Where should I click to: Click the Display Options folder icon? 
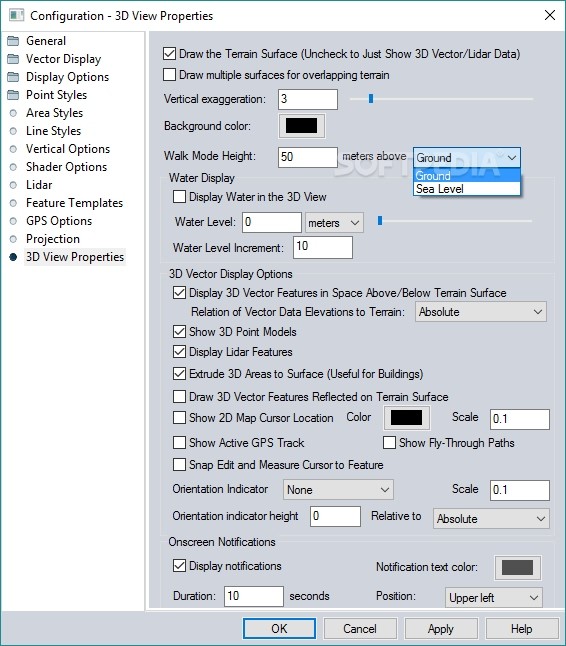click(x=13, y=77)
